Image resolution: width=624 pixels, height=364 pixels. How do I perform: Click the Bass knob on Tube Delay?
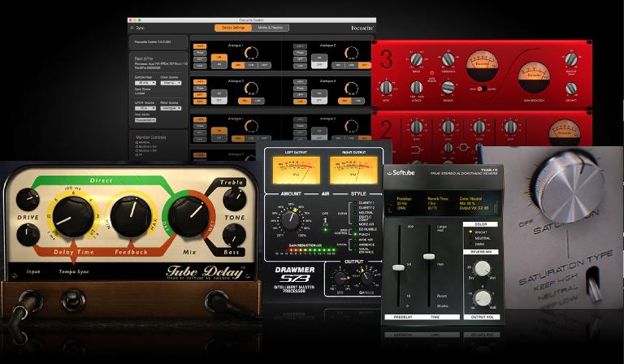coord(234,235)
